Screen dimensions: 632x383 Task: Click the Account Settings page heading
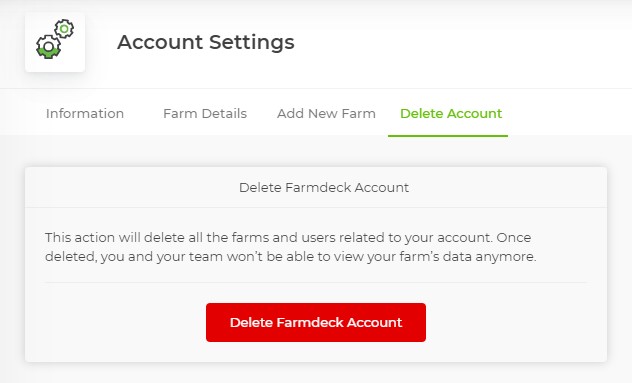[x=206, y=42]
